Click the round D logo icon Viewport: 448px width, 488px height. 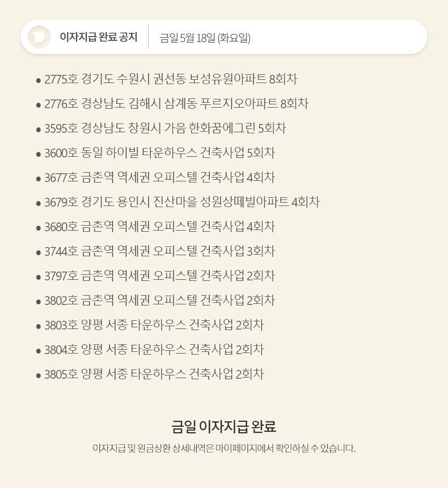pos(39,37)
